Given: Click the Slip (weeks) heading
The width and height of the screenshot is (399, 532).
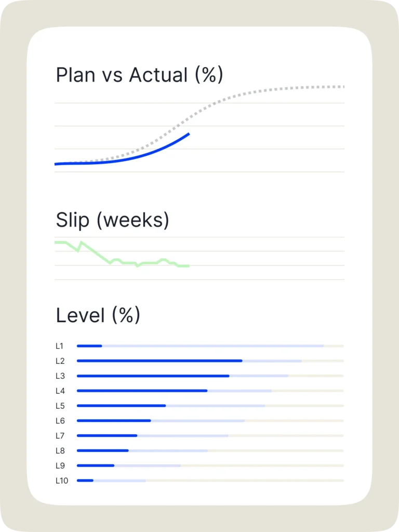Looking at the screenshot, I should (x=112, y=220).
